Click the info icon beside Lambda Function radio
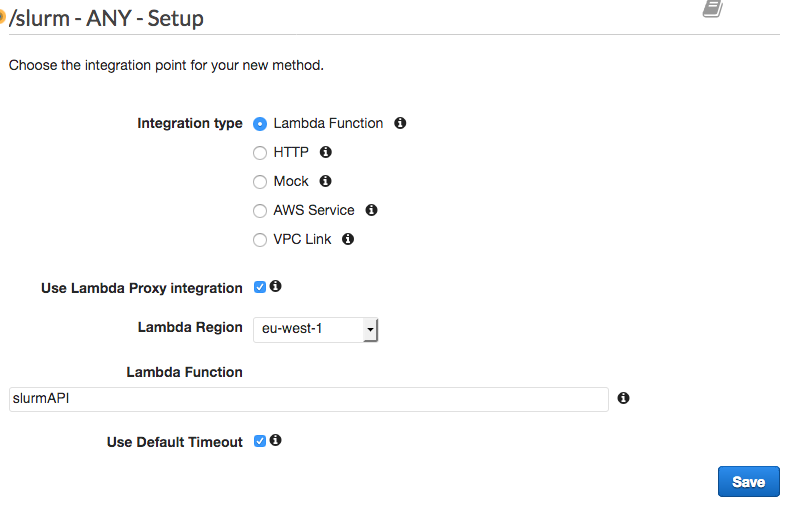The height and width of the screenshot is (527, 787). click(x=400, y=123)
